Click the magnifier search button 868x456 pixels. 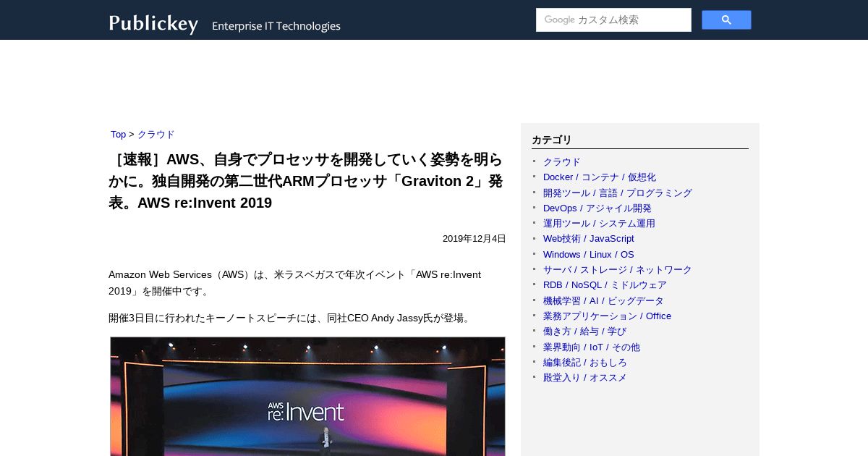point(726,20)
